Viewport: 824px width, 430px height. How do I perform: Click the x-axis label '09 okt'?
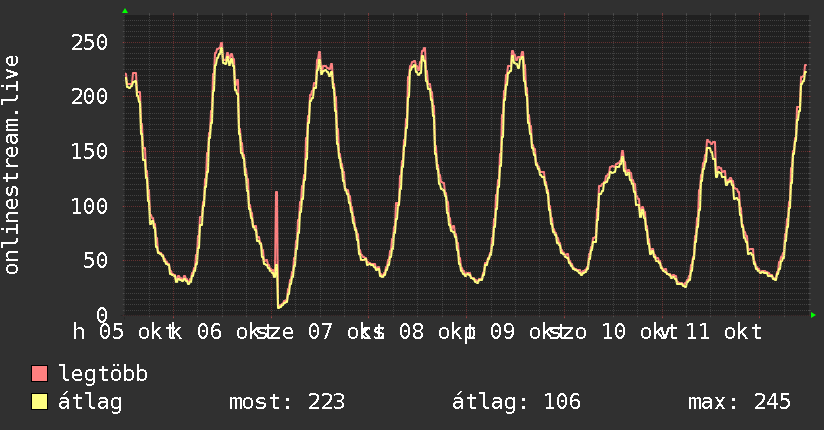(x=528, y=332)
